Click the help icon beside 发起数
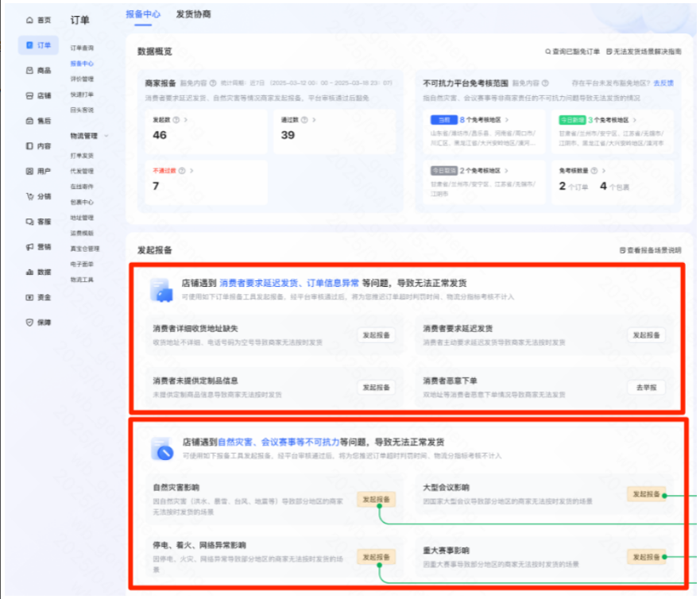700x599 pixels. pyautogui.click(x=176, y=120)
